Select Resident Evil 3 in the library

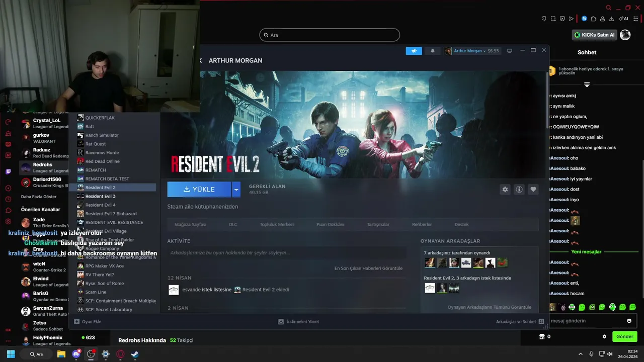[x=117, y=196]
